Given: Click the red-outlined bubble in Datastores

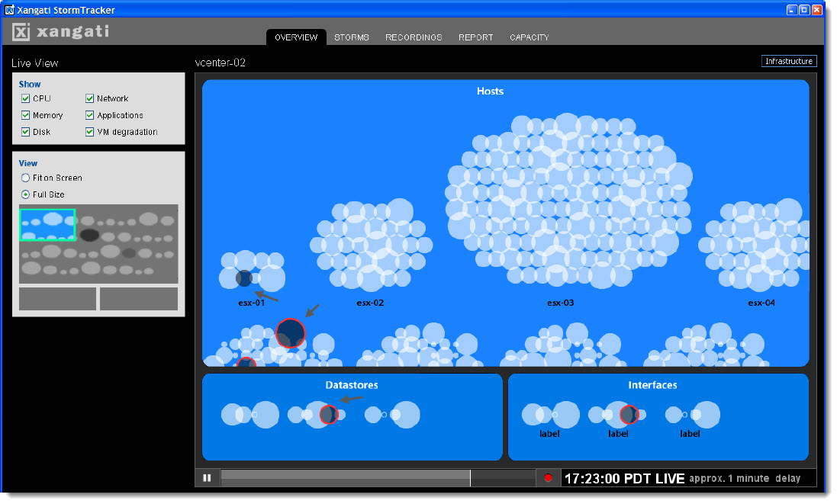Looking at the screenshot, I should pyautogui.click(x=328, y=414).
